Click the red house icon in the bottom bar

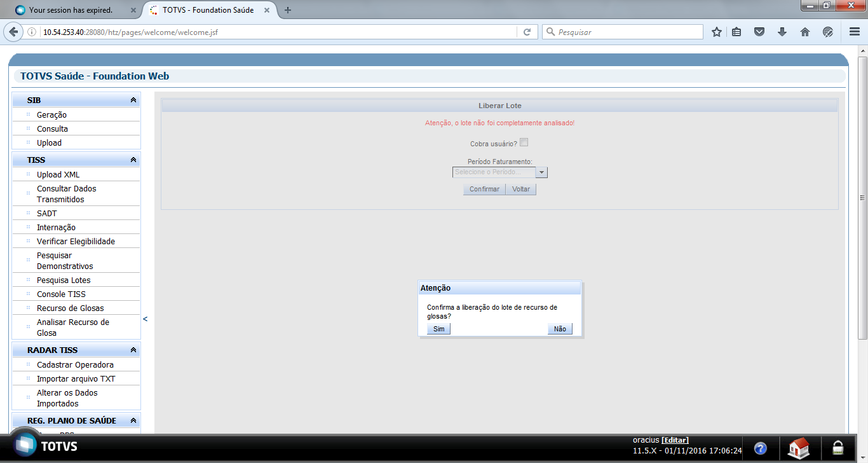coord(799,448)
